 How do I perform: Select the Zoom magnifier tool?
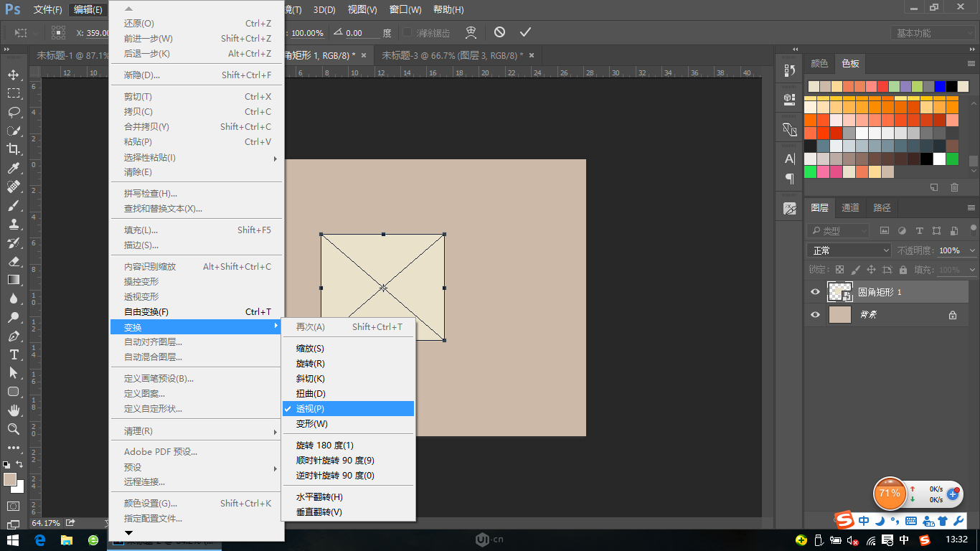(14, 429)
